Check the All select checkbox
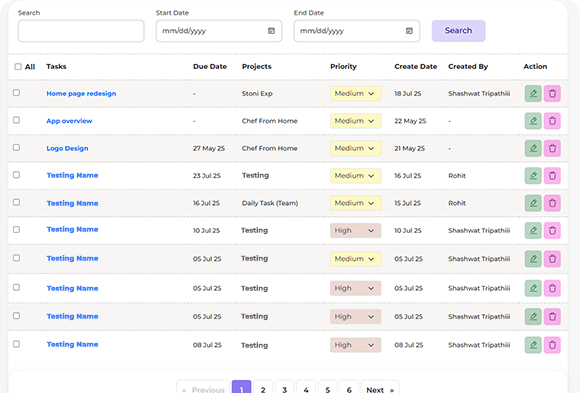 (x=18, y=67)
